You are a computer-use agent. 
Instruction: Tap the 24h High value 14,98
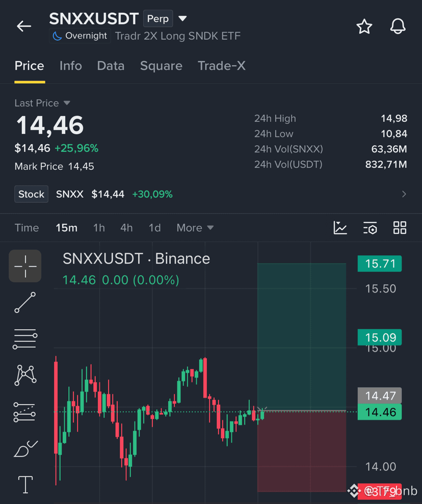pos(394,118)
